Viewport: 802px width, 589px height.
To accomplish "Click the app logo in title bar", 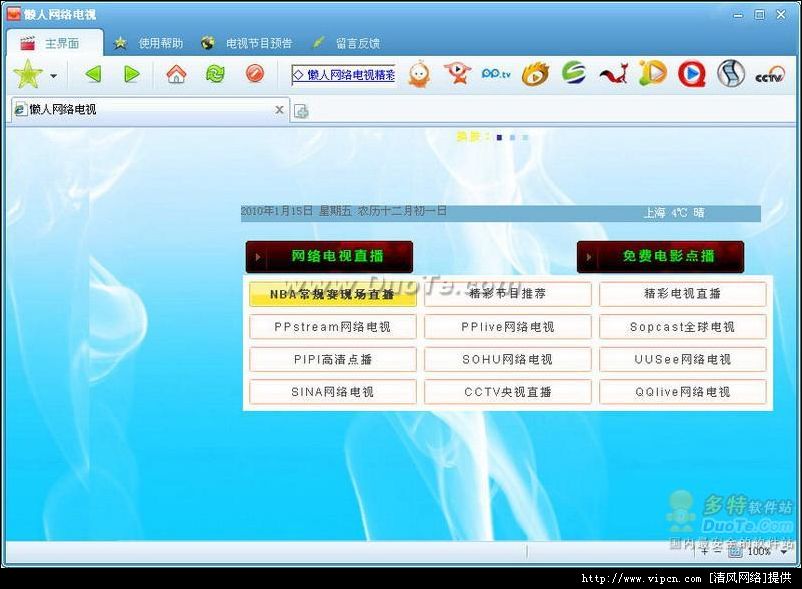I will [x=14, y=14].
